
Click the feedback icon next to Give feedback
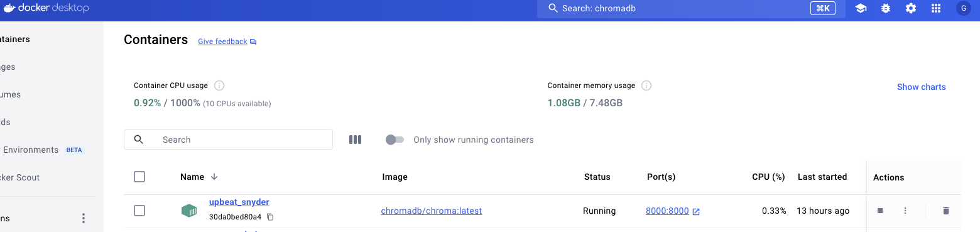[253, 42]
